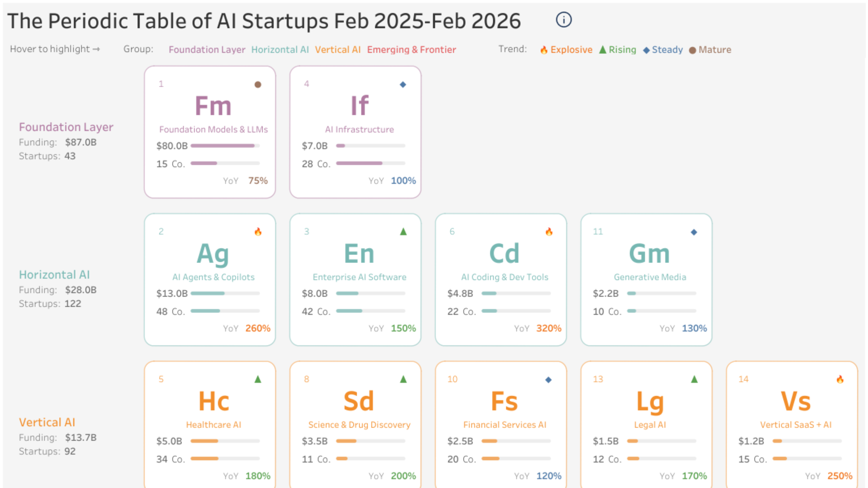
Task: Click the Gm Generative Media tile
Action: (646, 279)
